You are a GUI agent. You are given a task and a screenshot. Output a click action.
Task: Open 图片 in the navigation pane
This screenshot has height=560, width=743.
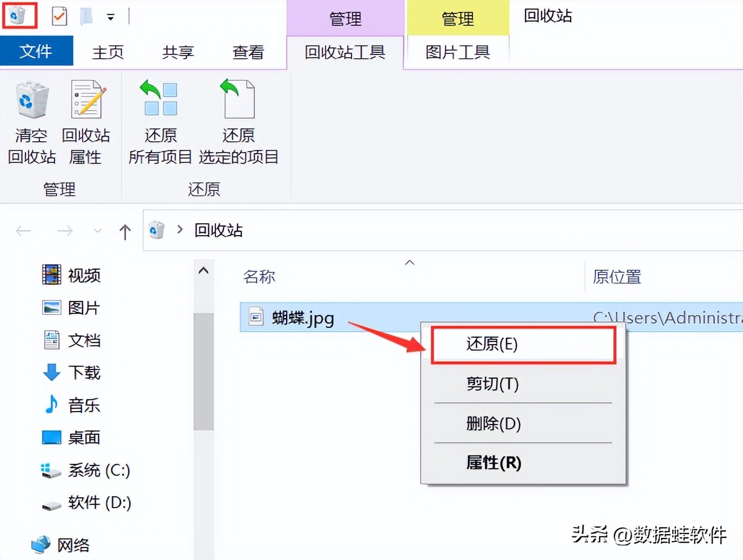(71, 308)
